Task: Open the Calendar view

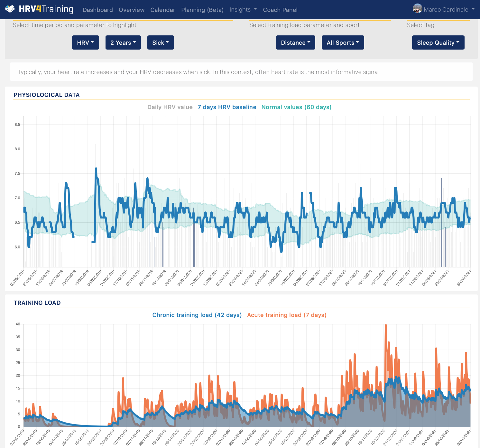Action: click(x=162, y=10)
